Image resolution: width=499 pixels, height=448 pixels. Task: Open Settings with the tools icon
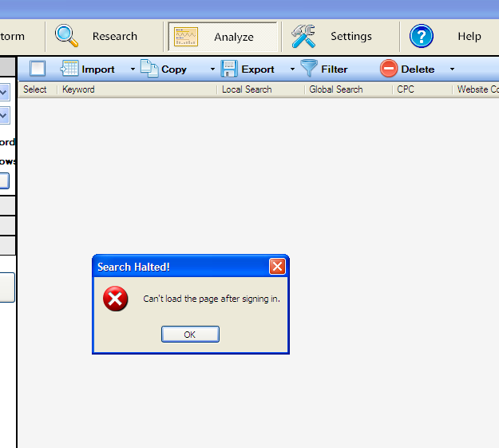303,36
